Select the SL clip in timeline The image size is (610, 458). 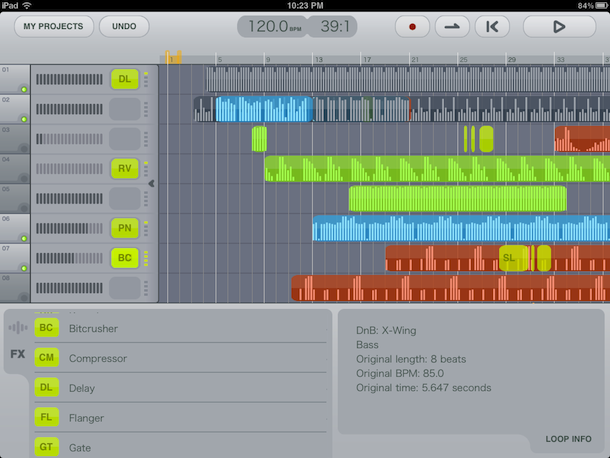(x=511, y=258)
